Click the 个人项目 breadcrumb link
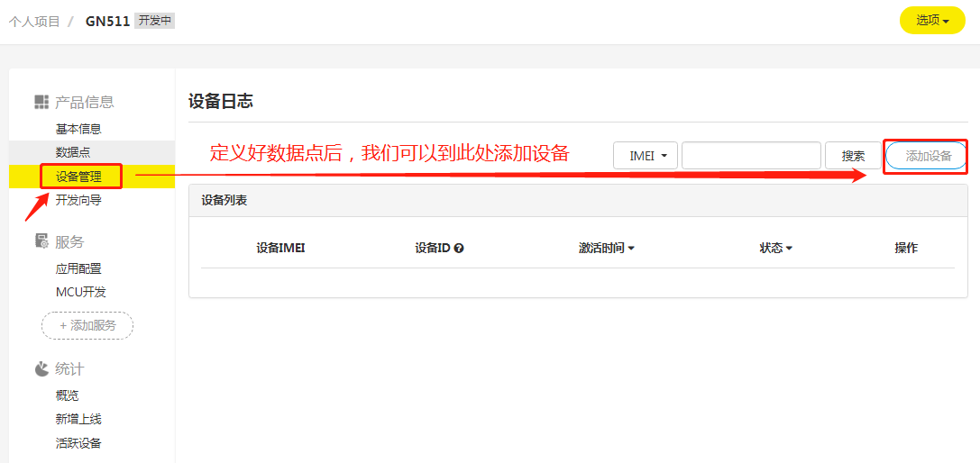 tap(34, 21)
